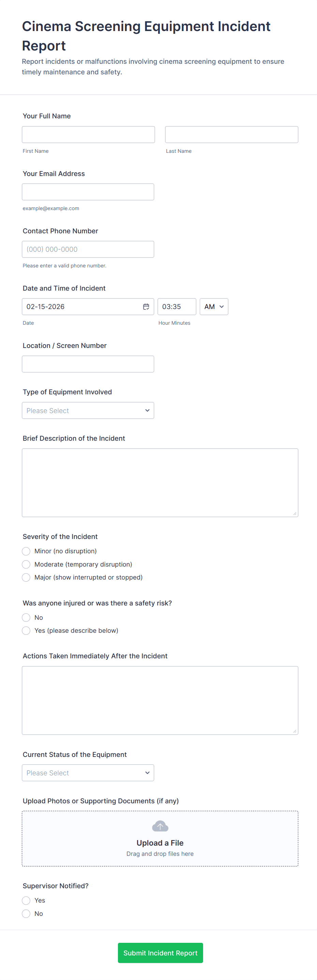Screen dimensions: 317x980
Task: Open Type of Equipment Involved dropdown
Action: (x=88, y=410)
